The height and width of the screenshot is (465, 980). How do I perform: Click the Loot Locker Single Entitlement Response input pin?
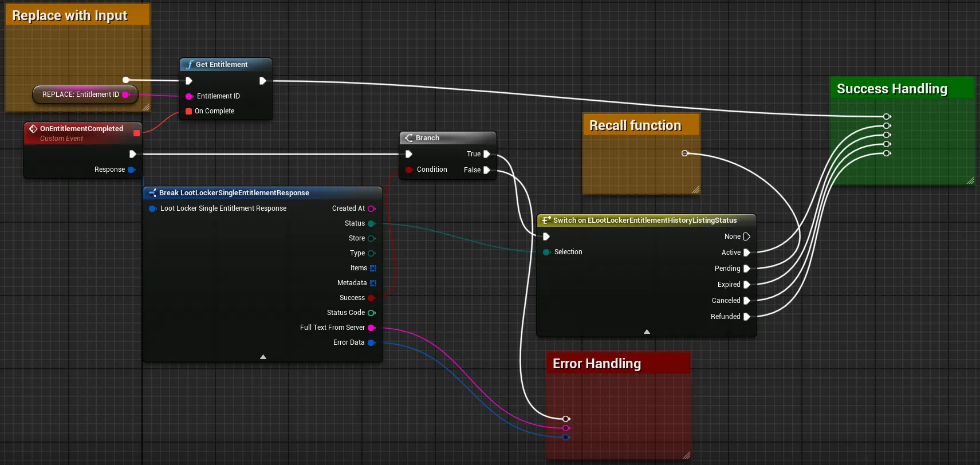tap(153, 208)
